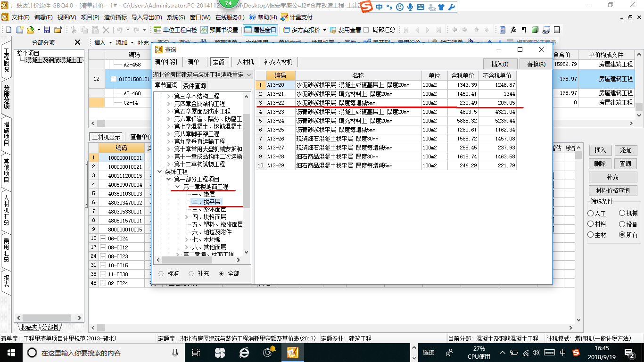Image resolution: width=644 pixels, height=362 pixels.
Task: Expand row 11-0038 with plus box
Action: (103, 274)
